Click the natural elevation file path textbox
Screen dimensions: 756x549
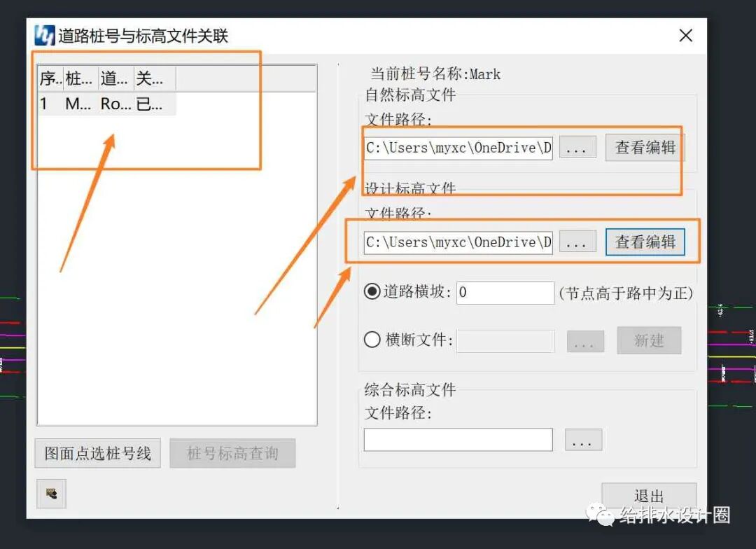(457, 147)
